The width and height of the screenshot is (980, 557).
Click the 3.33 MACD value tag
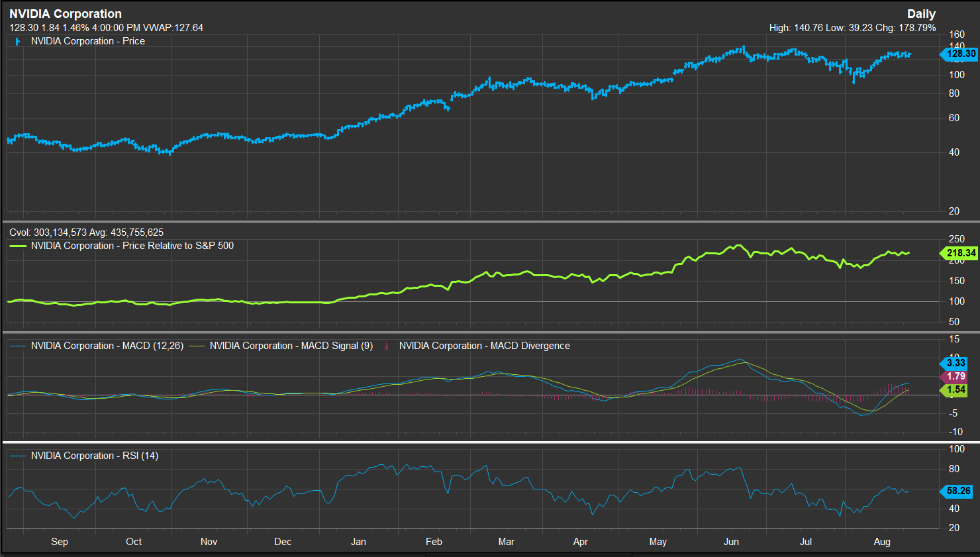pos(955,363)
